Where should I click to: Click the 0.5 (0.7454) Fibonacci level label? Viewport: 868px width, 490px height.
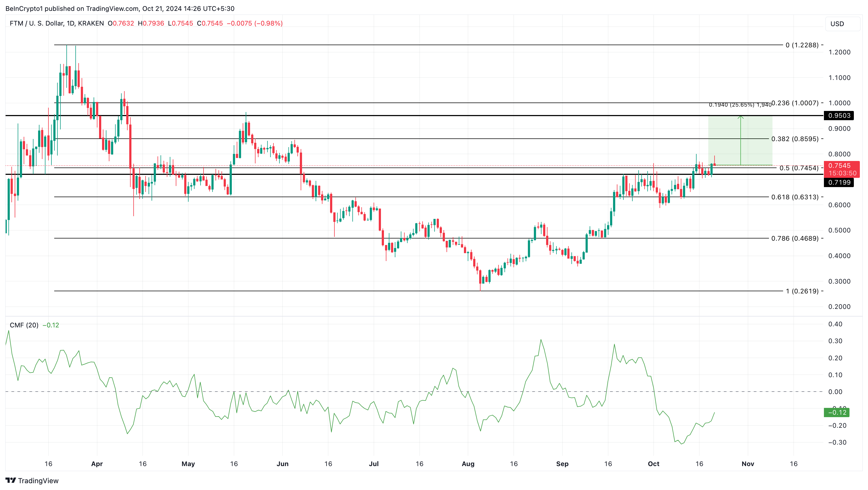click(x=799, y=168)
